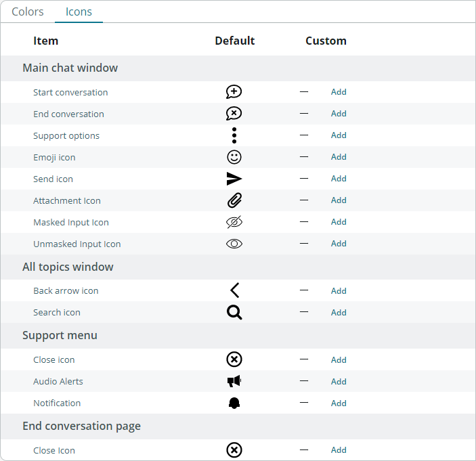
Task: Click the End conversation default icon
Action: [234, 114]
